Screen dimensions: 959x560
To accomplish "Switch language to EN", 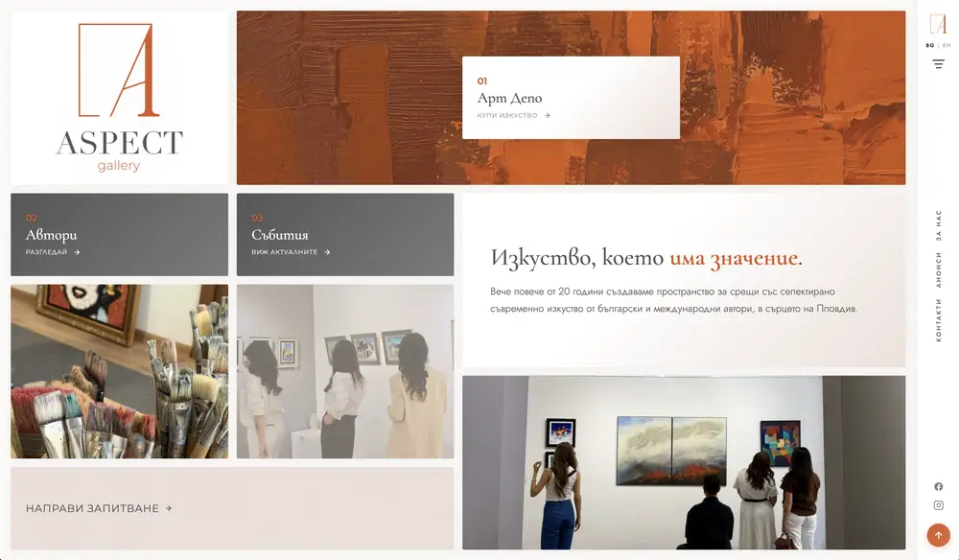I will pos(947,45).
